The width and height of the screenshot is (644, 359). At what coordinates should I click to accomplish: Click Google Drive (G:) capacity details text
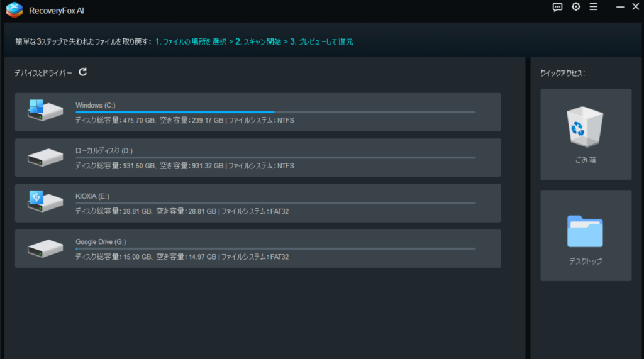182,257
